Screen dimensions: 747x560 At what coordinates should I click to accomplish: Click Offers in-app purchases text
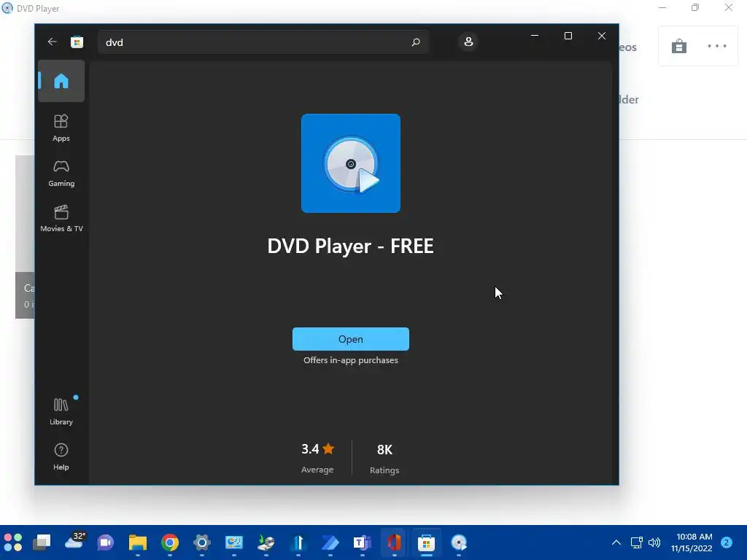coord(351,360)
